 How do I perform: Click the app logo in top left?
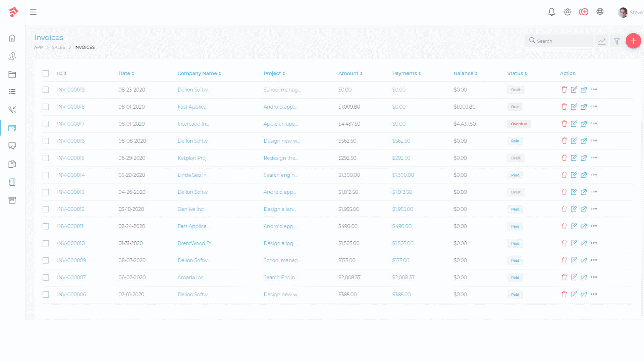click(x=13, y=12)
